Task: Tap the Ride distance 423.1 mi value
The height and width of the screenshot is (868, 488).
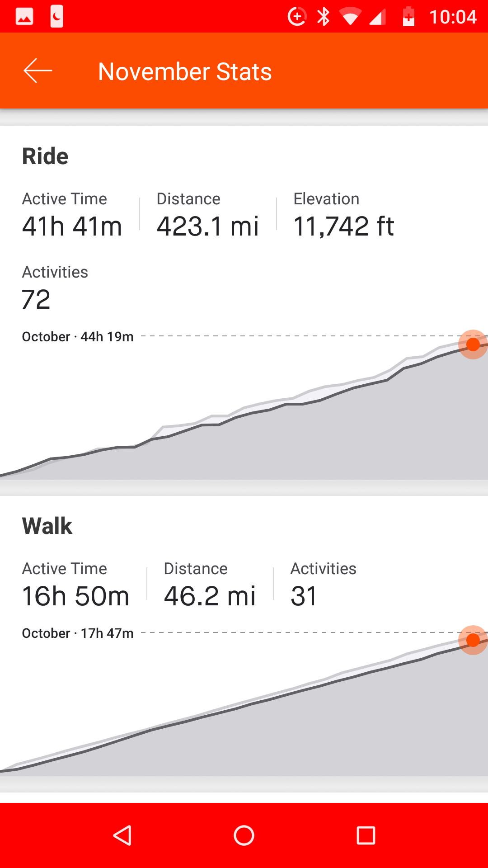Action: (x=207, y=226)
